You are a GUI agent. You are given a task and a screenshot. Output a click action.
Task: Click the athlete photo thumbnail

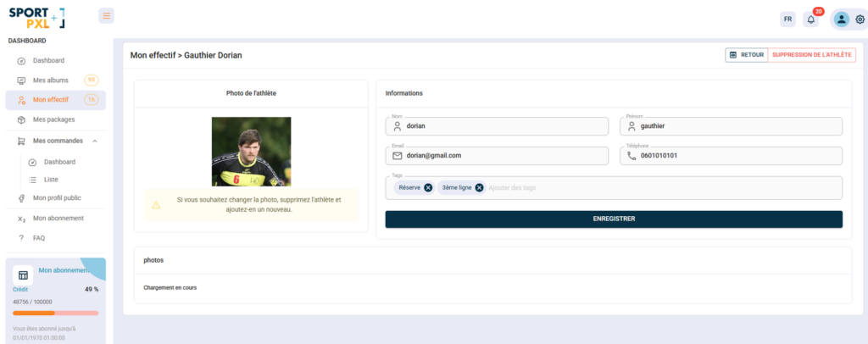click(251, 151)
